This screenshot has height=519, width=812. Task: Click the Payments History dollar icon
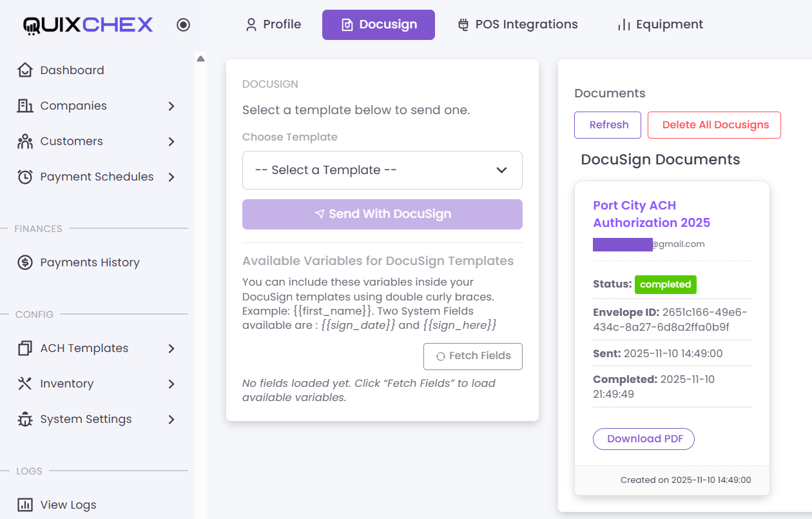(24, 262)
